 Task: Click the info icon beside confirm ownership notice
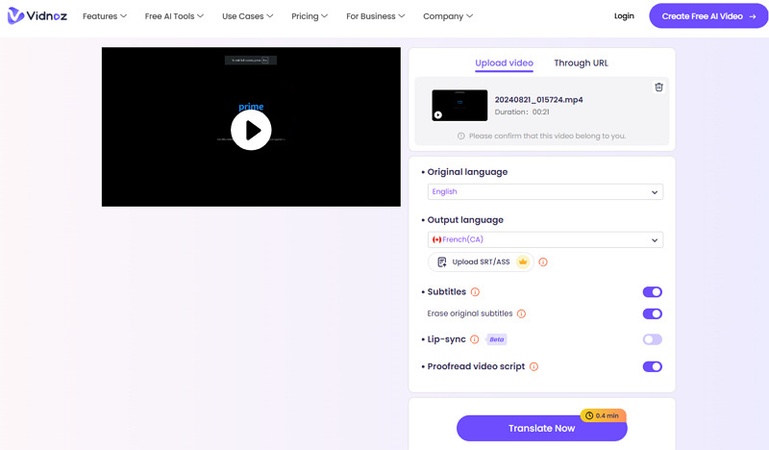point(461,136)
